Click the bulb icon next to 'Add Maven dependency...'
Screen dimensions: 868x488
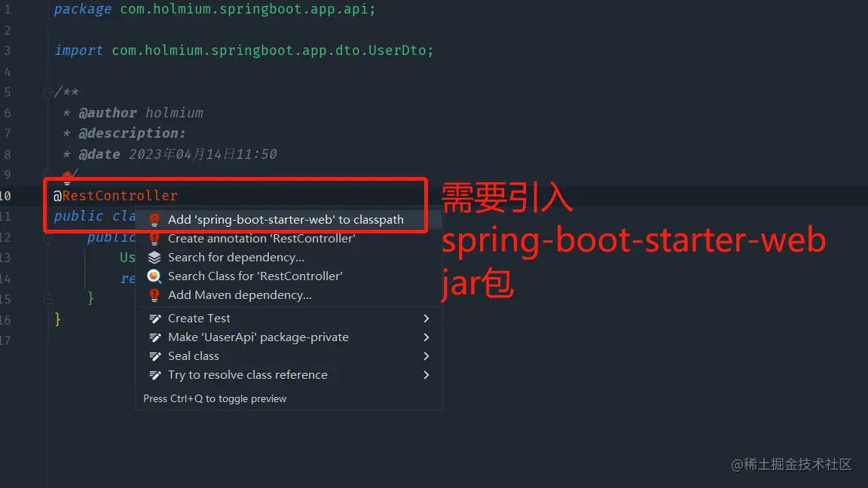coord(154,294)
